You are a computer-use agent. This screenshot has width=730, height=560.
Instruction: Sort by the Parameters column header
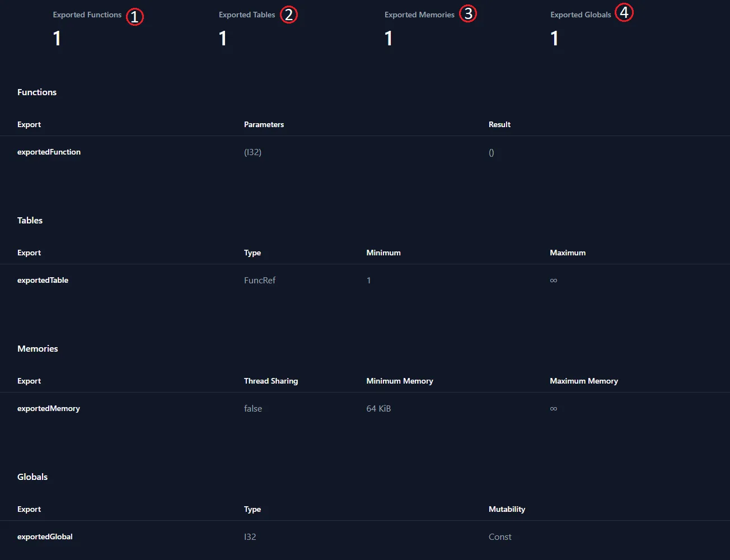click(x=264, y=124)
